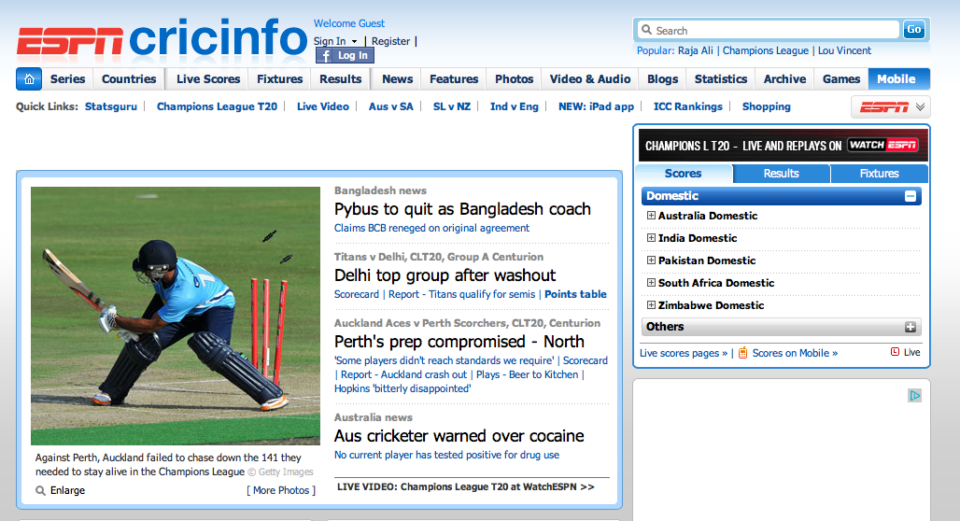Click the ESPN cricinfo logo
The height and width of the screenshot is (521, 960).
(162, 40)
